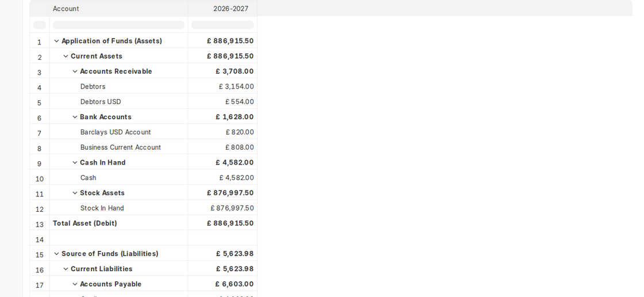Click row number 14
Image resolution: width=644 pixels, height=297 pixels.
(x=40, y=239)
